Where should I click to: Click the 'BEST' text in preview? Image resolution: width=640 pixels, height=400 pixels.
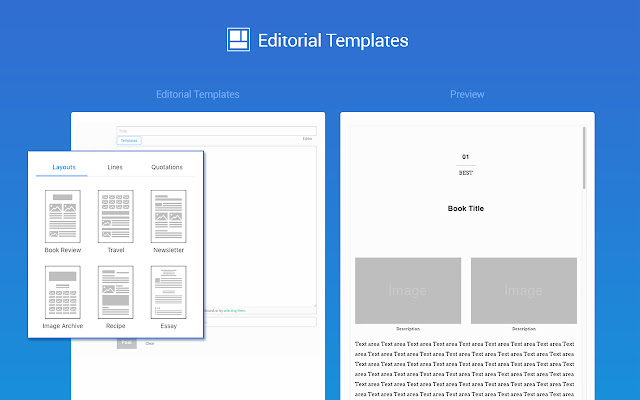[466, 173]
